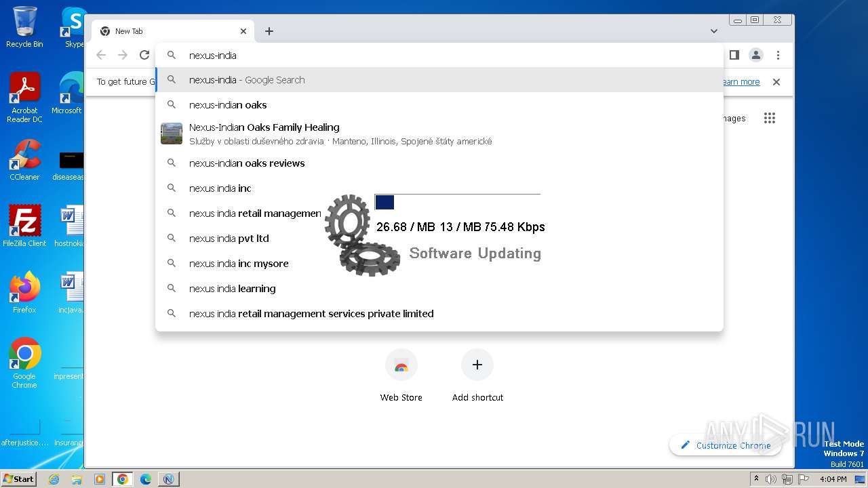
Task: Select suggestion nexus india pvt ltd
Action: (x=439, y=239)
